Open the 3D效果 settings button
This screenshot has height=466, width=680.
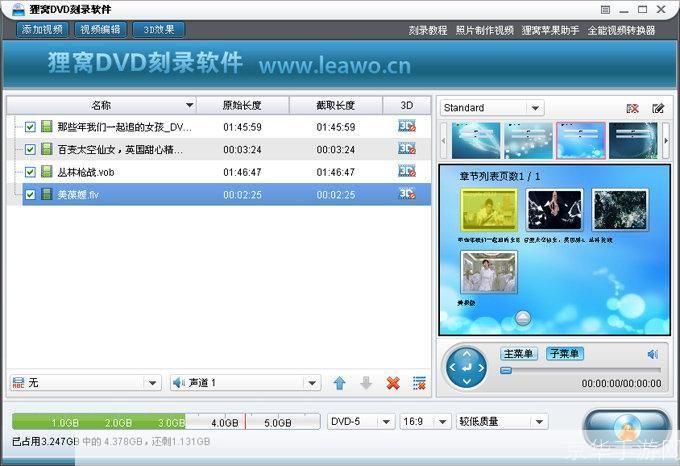coord(159,29)
